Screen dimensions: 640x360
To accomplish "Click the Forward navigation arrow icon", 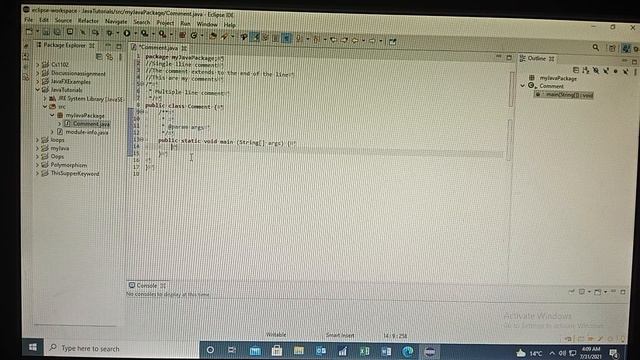I will point(372,41).
